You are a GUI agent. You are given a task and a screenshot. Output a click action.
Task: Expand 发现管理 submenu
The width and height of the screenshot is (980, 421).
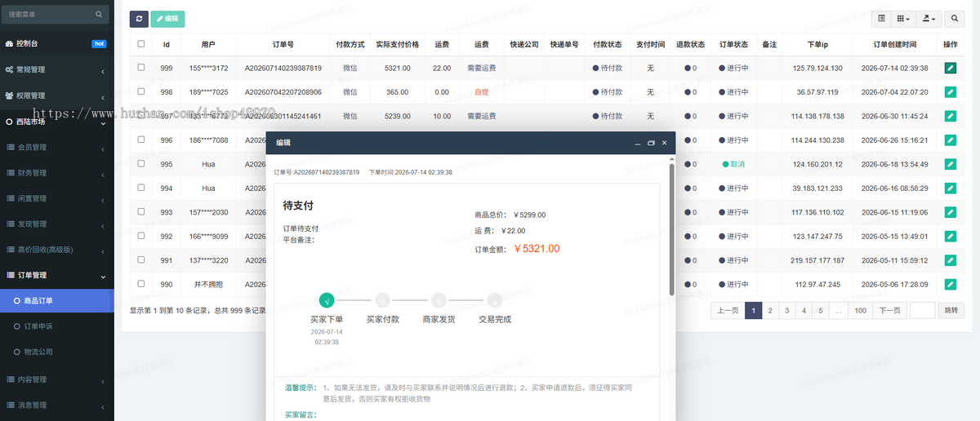tap(57, 224)
